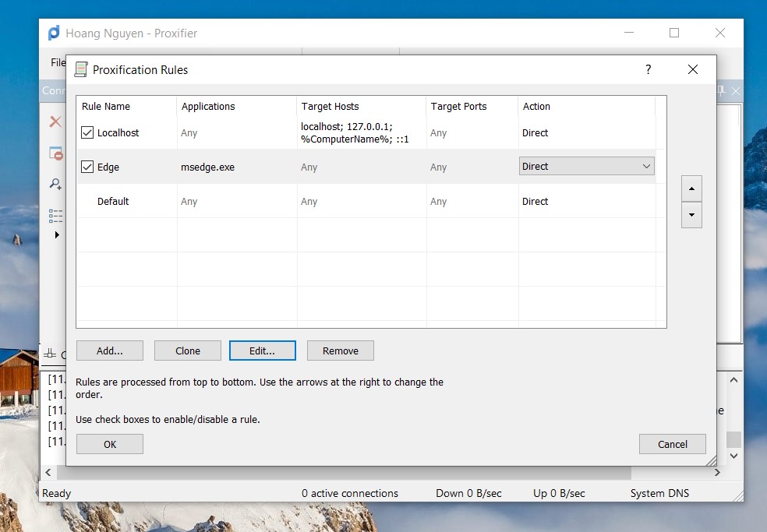767x532 pixels.
Task: Remove the selected rule
Action: coord(341,351)
